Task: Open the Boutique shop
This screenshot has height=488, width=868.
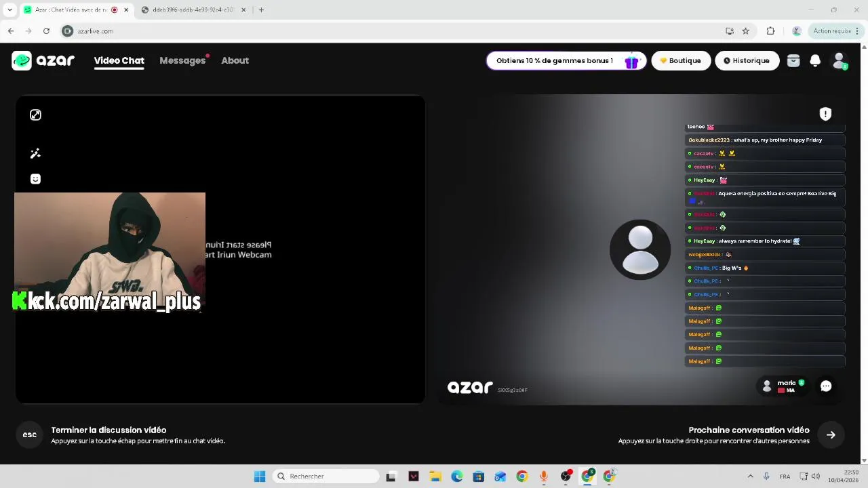Action: point(681,60)
